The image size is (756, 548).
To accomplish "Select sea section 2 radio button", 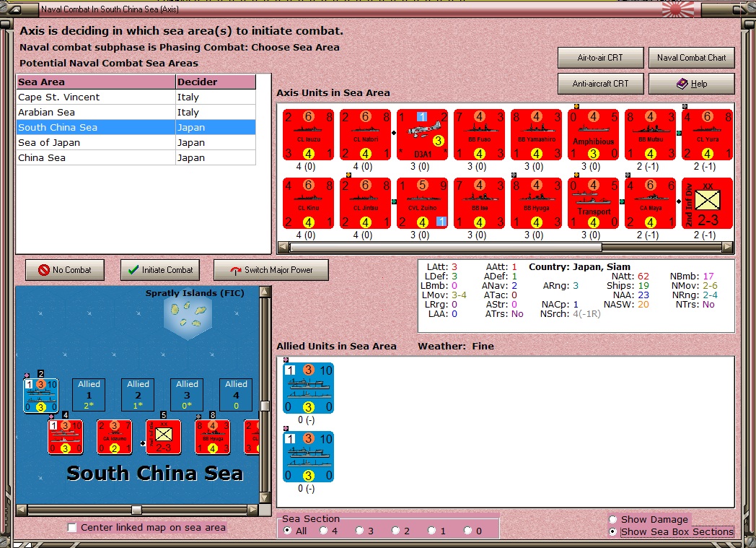I will coord(396,531).
